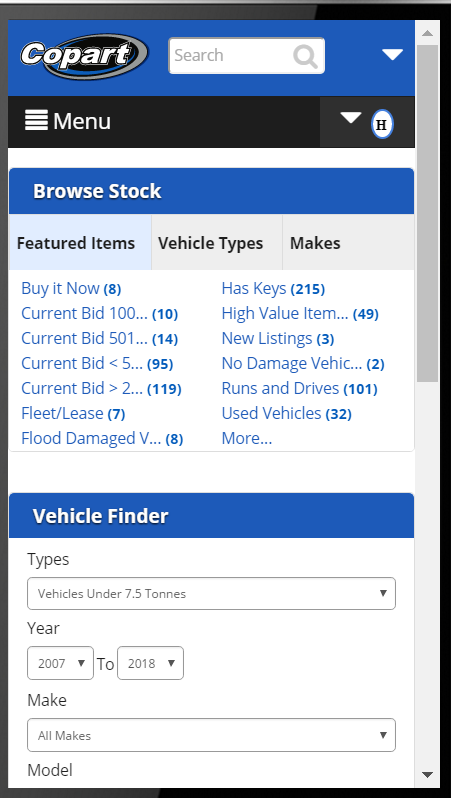451x798 pixels.
Task: Open the hamburger Menu icon
Action: 36,120
